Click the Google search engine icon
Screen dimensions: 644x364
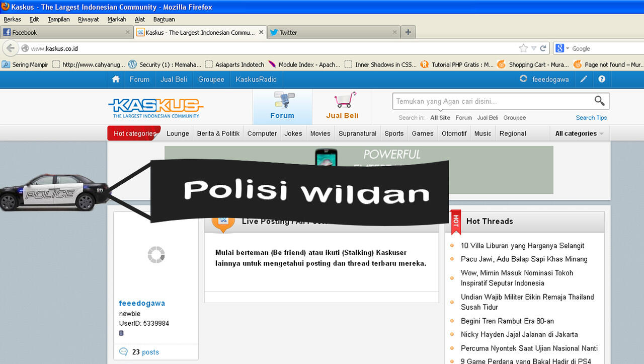[559, 48]
